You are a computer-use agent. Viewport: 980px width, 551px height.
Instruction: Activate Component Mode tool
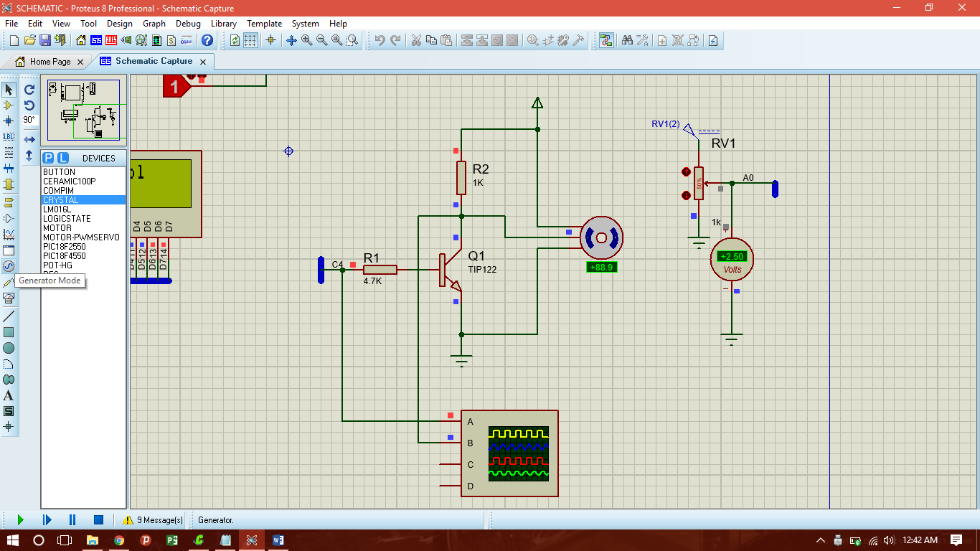pyautogui.click(x=9, y=105)
